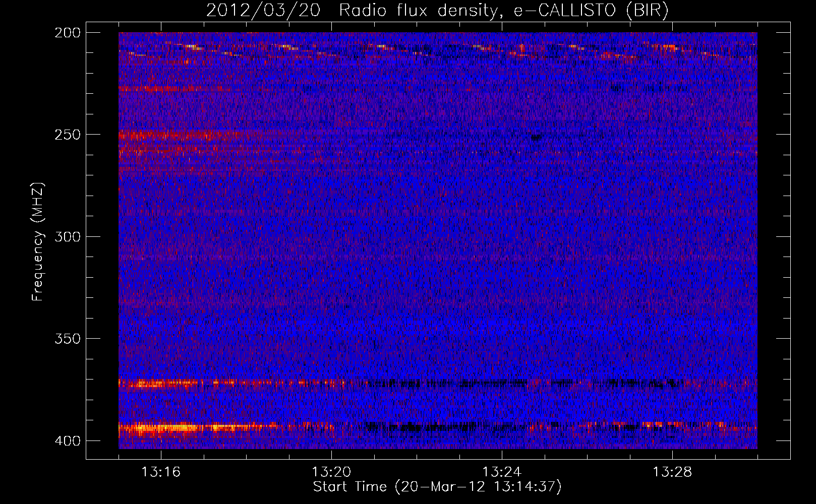Click the 13:28 time tick label
816x504 pixels.
[x=672, y=472]
